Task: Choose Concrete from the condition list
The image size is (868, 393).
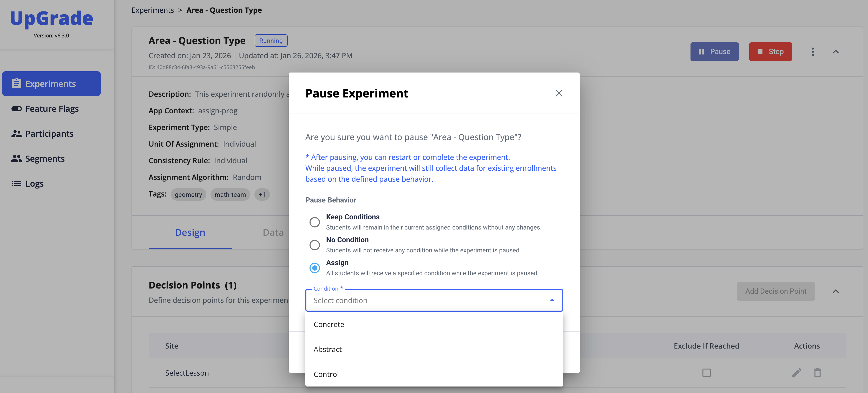Action: click(x=329, y=324)
